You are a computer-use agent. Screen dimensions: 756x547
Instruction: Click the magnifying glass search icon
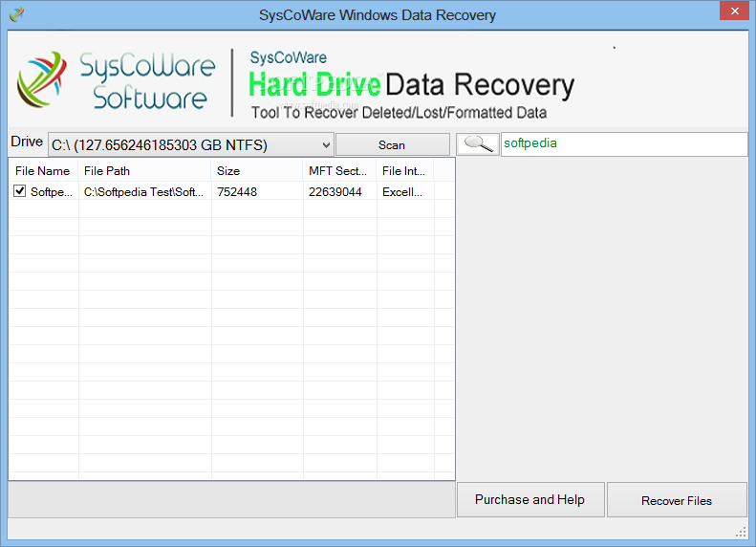(x=477, y=144)
